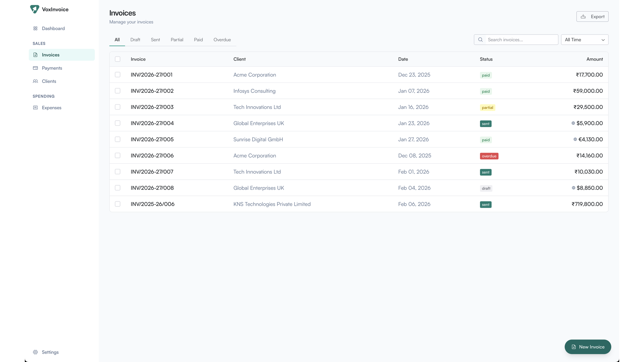Open Dashboard via its grid icon

(x=35, y=28)
